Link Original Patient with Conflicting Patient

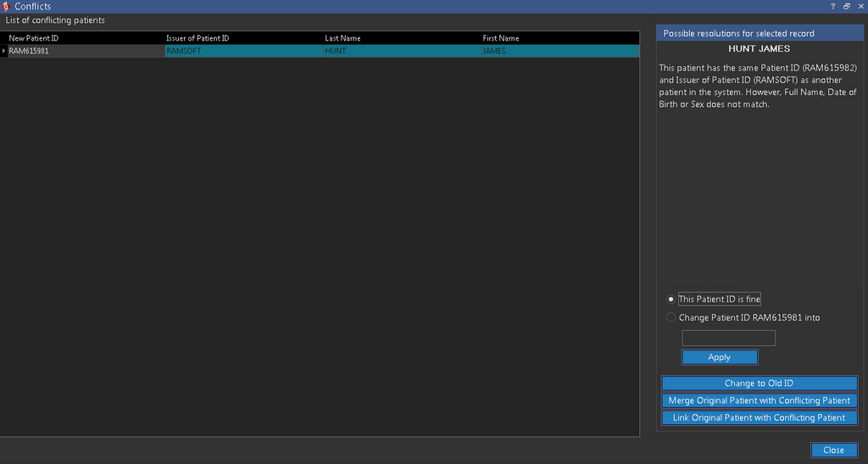click(x=759, y=417)
